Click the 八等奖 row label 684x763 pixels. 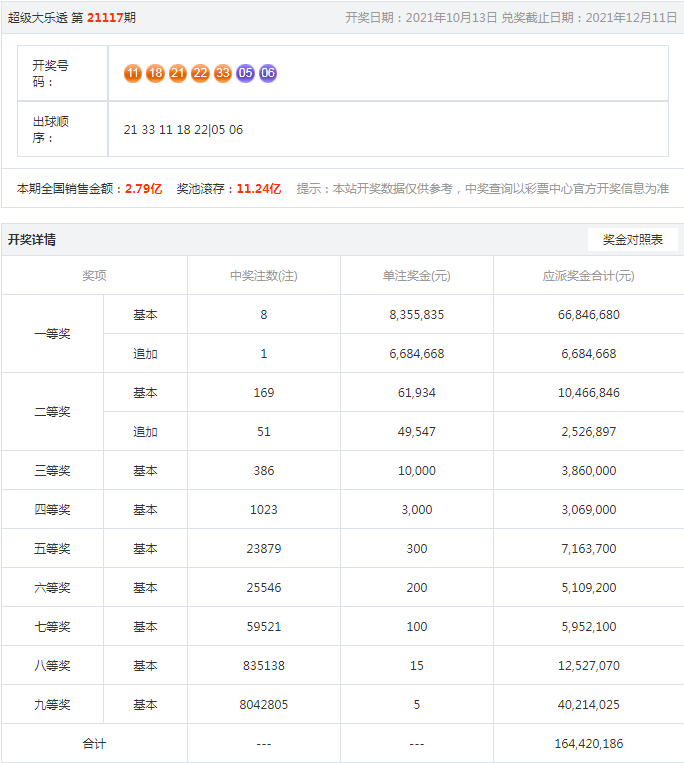53,665
